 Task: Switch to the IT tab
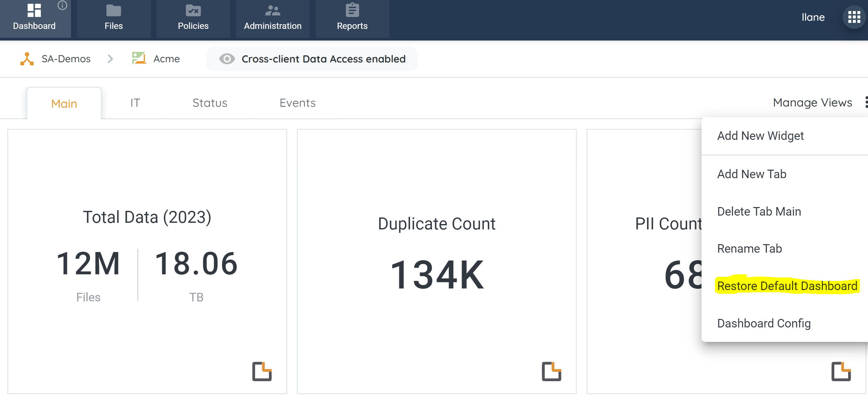(135, 103)
